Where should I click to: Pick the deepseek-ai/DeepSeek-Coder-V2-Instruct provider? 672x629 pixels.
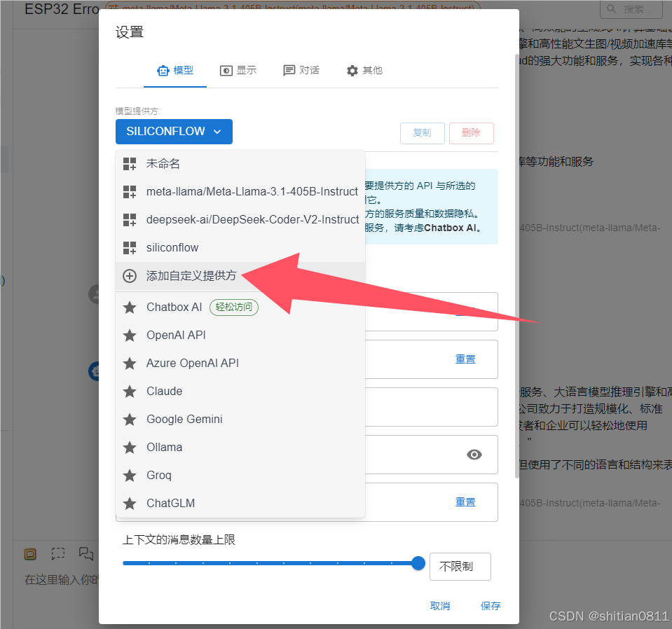(240, 220)
